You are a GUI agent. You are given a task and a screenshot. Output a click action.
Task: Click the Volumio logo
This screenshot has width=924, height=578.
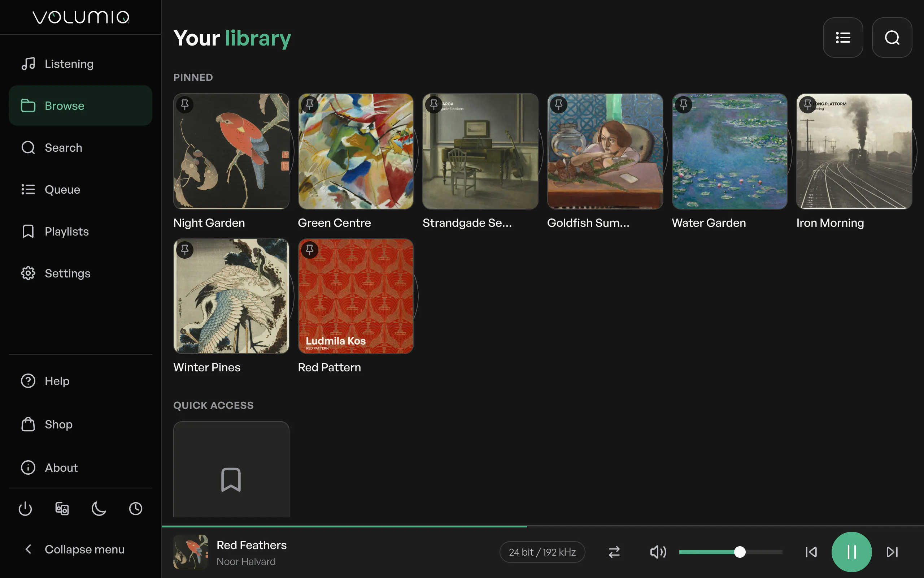coord(81,17)
